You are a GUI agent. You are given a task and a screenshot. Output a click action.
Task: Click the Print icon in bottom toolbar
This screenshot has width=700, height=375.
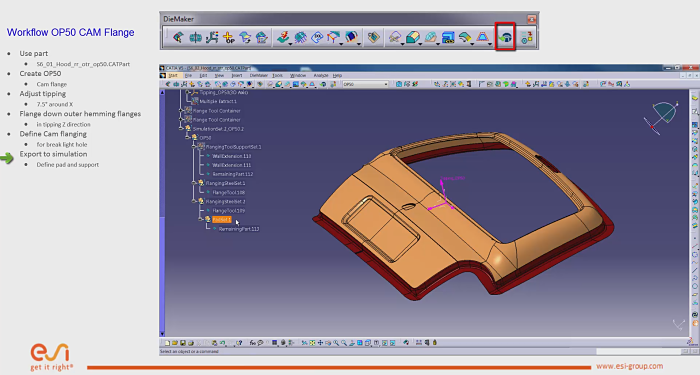point(191,343)
